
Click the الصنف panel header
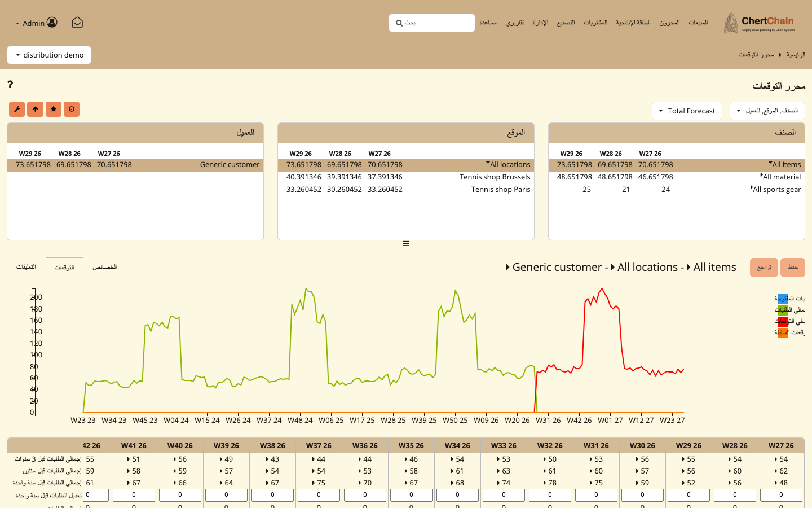pyautogui.click(x=677, y=133)
